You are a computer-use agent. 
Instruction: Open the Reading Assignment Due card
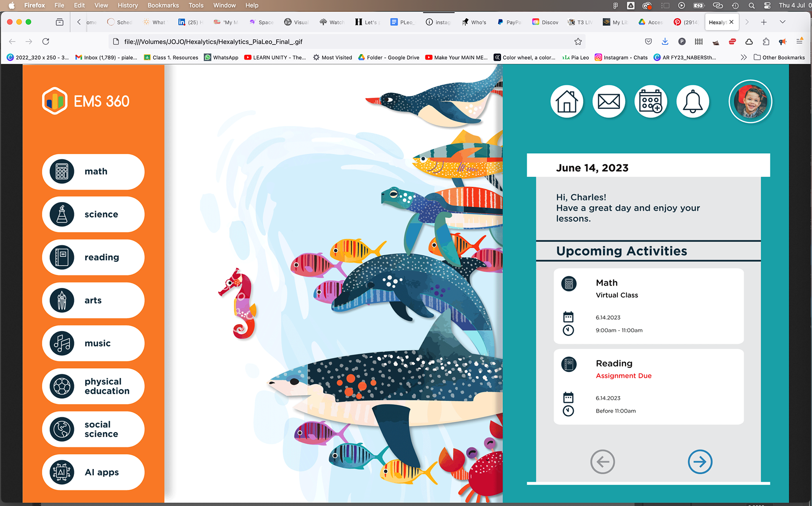648,386
